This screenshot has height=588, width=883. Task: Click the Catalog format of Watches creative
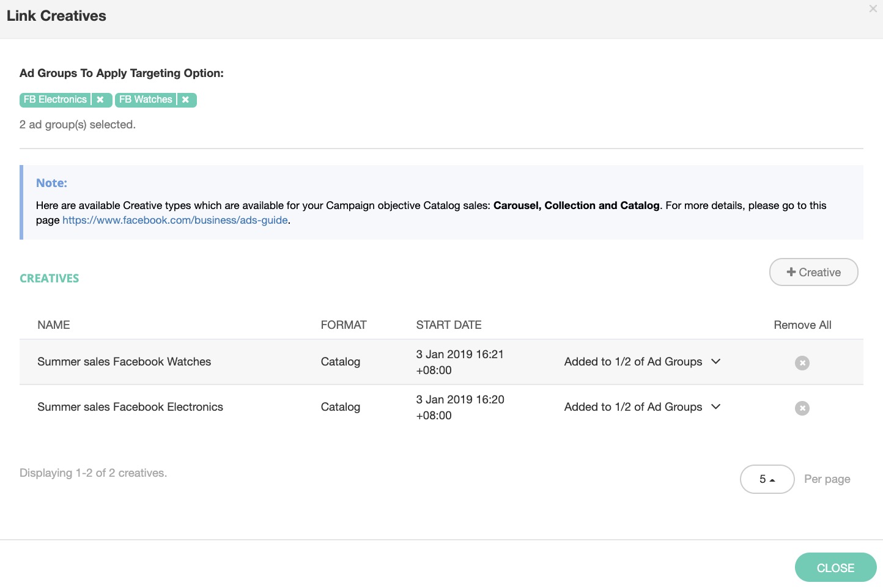(341, 362)
